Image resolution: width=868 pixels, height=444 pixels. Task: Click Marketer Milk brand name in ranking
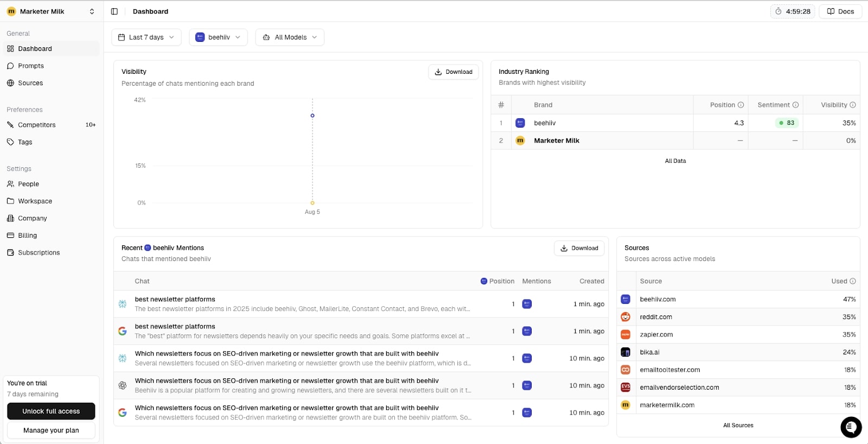pyautogui.click(x=557, y=141)
